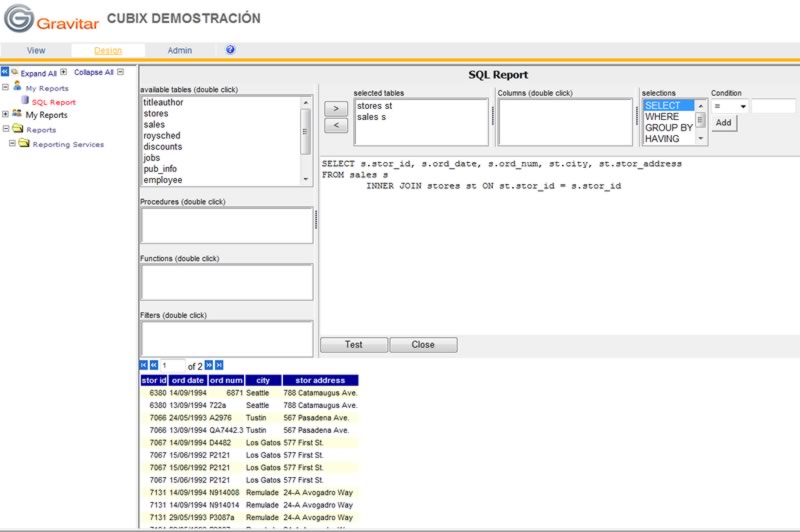Image resolution: width=800 pixels, height=532 pixels.
Task: Click the 'city' column header
Action: (x=263, y=381)
